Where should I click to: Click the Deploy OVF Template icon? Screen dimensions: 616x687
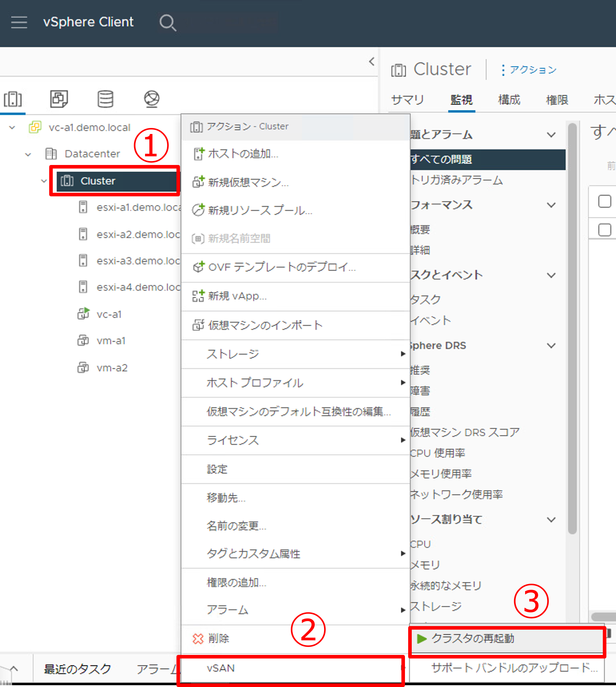(x=199, y=267)
